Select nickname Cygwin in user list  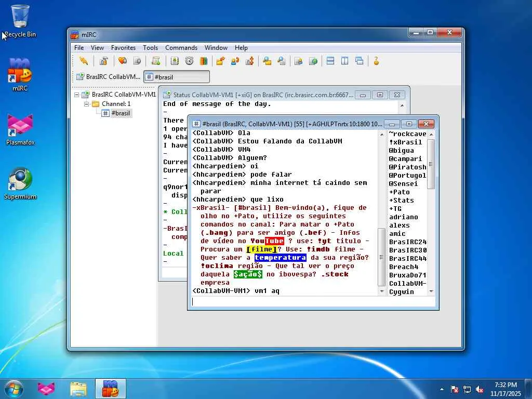click(402, 292)
